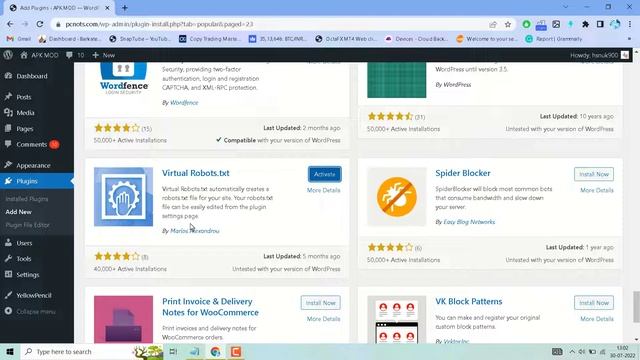
Task: Open the Installed Plugins submenu item
Action: (27, 199)
